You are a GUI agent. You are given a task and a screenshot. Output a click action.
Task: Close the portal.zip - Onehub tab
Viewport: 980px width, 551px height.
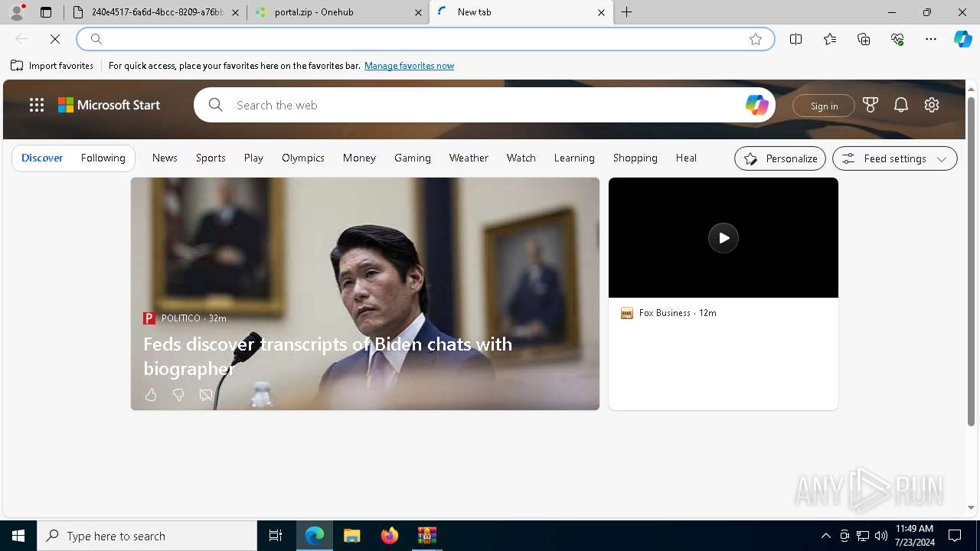coord(418,12)
